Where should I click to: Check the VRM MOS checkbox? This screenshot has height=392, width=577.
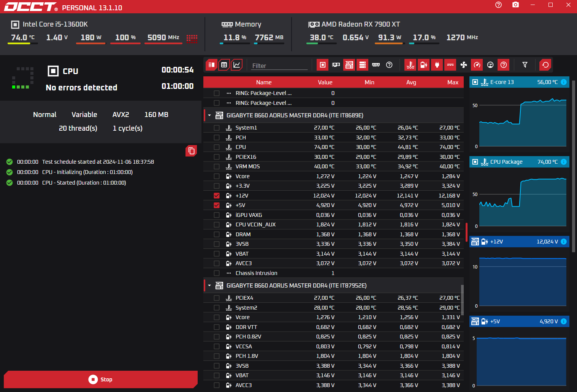[x=217, y=166]
